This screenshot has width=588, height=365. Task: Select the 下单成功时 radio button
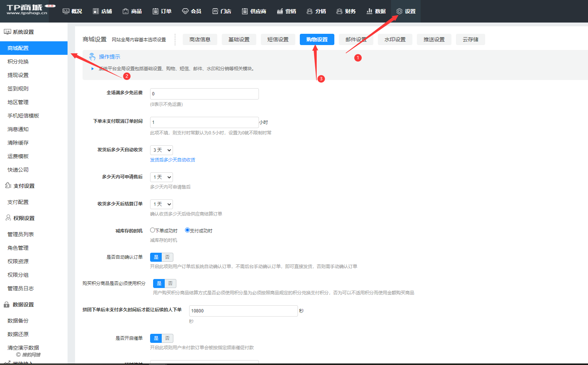[152, 230]
